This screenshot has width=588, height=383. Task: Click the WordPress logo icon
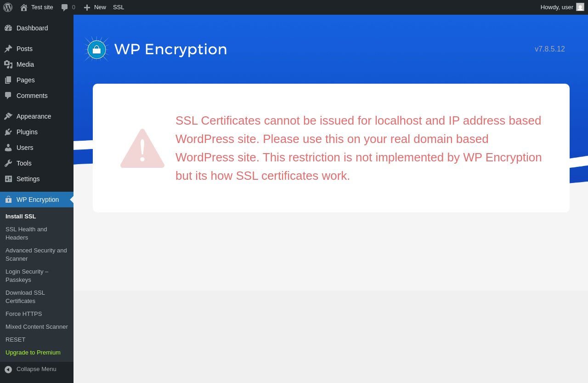click(x=8, y=7)
